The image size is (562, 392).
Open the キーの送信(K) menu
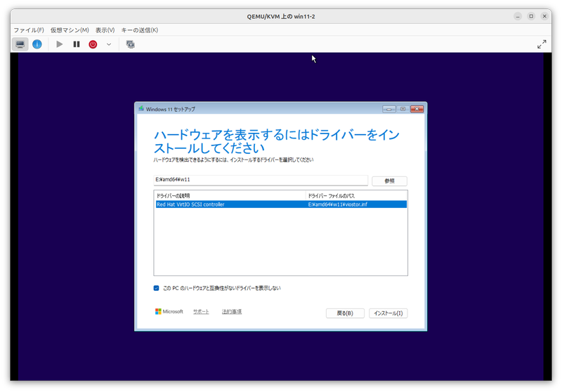pyautogui.click(x=139, y=30)
